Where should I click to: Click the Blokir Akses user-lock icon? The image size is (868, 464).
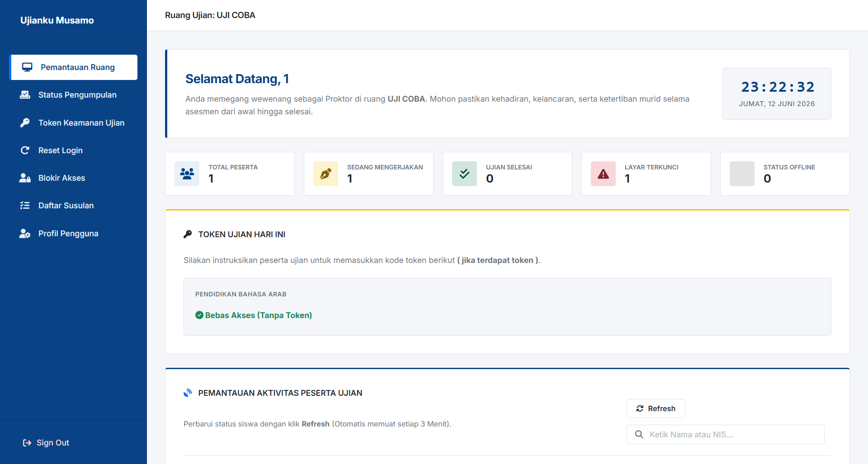click(x=25, y=178)
